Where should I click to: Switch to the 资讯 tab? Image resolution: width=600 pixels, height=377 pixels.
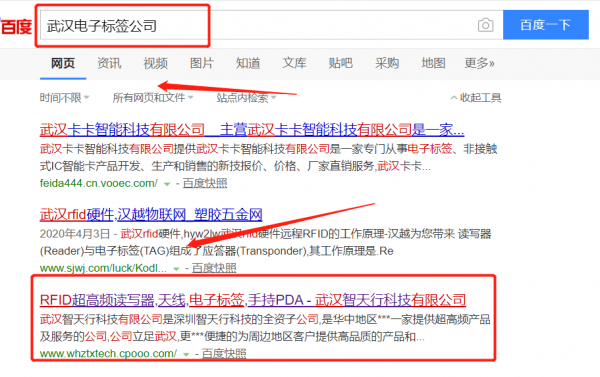coord(109,63)
